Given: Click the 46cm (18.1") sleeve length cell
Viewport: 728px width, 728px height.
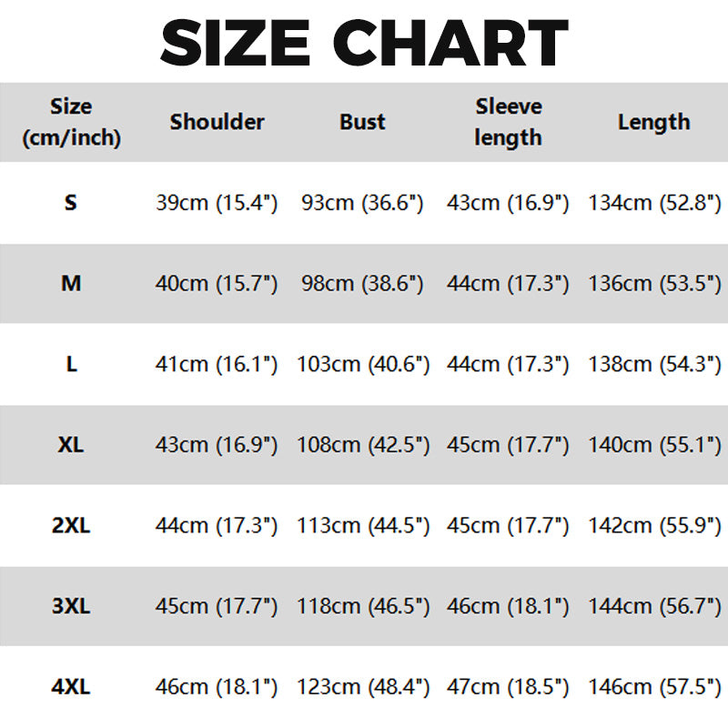Looking at the screenshot, I should pos(508,606).
